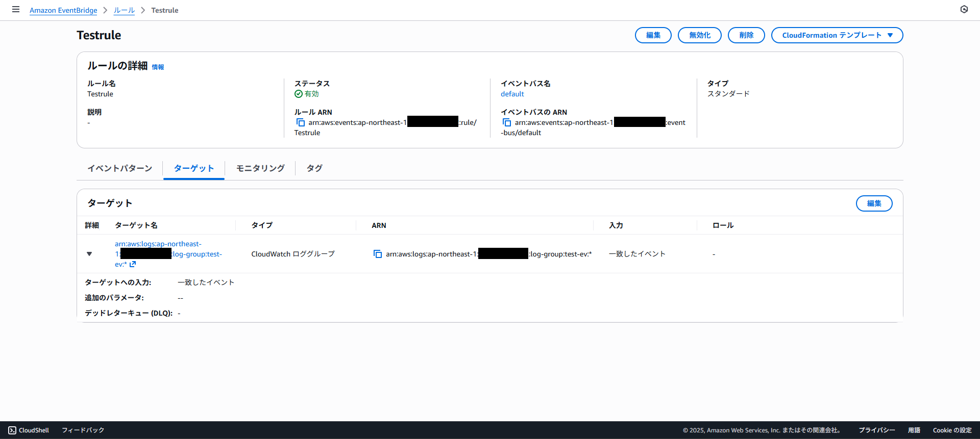Go to Amazon EventBridge breadcrumb
Viewport: 980px width, 439px height.
click(63, 10)
